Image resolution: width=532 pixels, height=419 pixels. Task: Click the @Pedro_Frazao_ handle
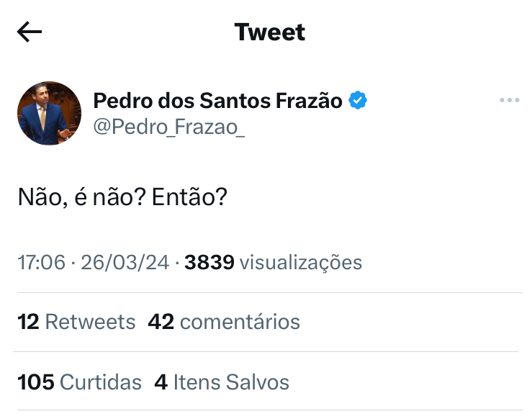point(169,127)
